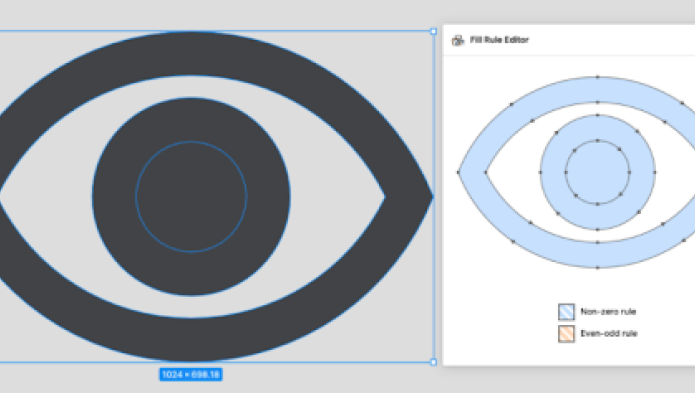Select the bottom-right selection handle on canvas
This screenshot has height=393, width=695.
click(x=433, y=362)
